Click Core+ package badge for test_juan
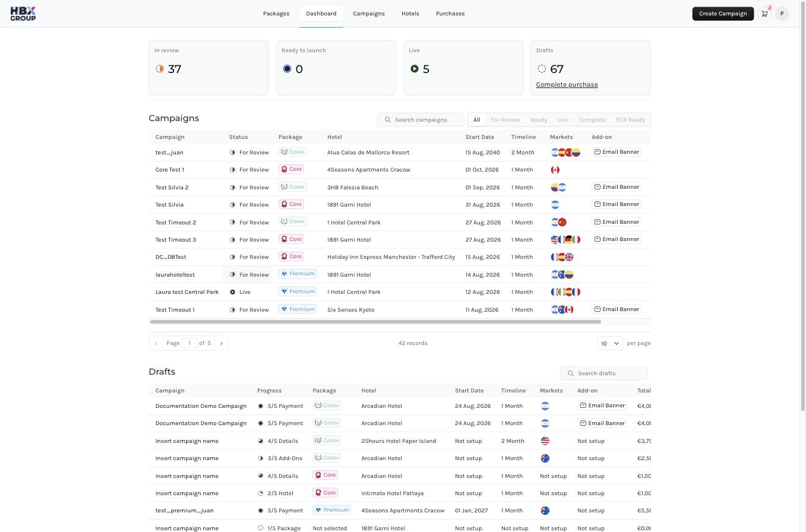Viewport: 806px width, 532px height. coord(293,152)
